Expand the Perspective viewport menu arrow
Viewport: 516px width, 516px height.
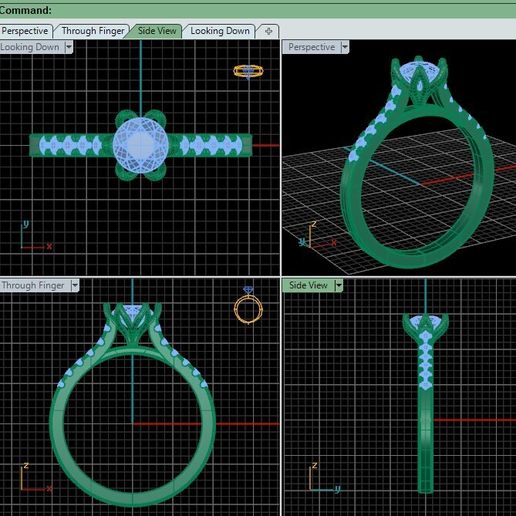pyautogui.click(x=345, y=47)
